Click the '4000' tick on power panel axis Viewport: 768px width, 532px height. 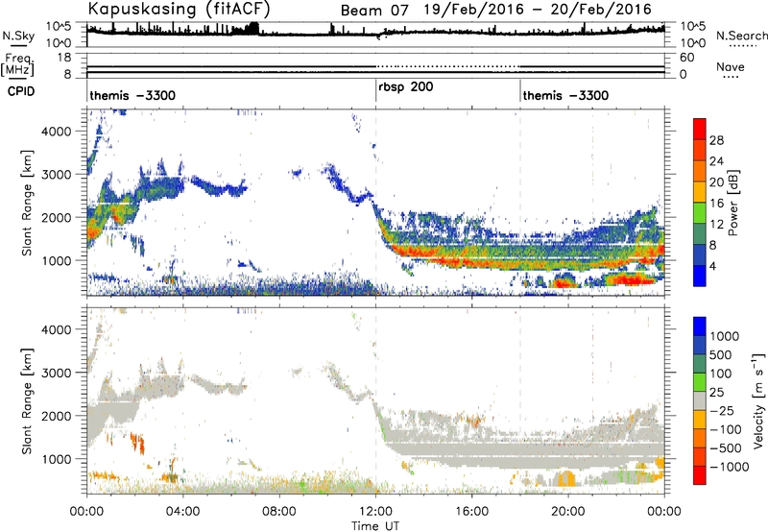point(57,132)
